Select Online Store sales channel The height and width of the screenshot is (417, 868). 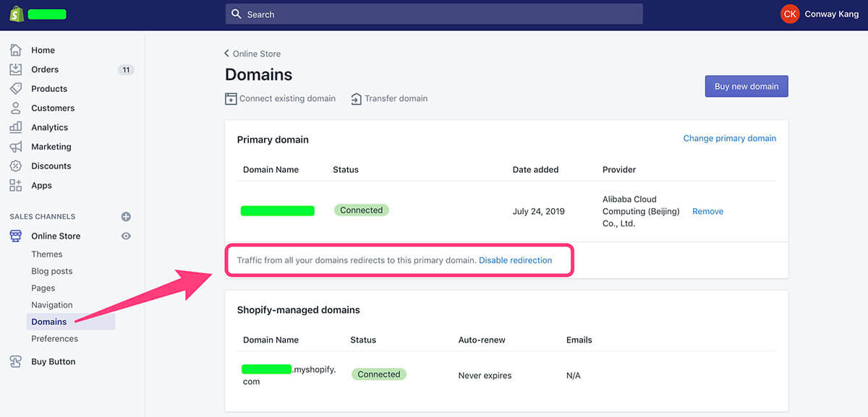[56, 236]
